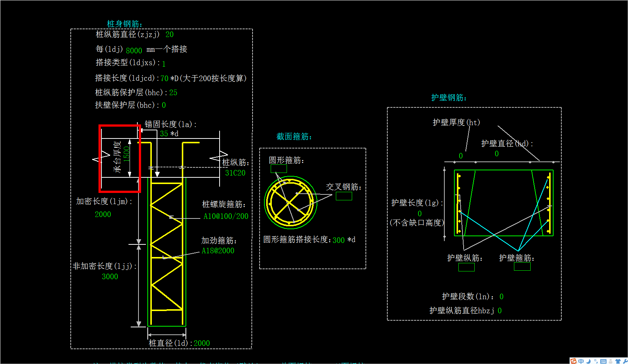
Task: Edit stiffening stirrup value A18@2000
Action: tap(218, 251)
